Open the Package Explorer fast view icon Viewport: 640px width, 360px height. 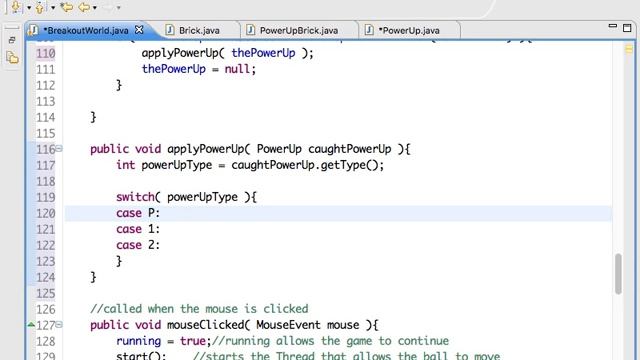(12, 58)
